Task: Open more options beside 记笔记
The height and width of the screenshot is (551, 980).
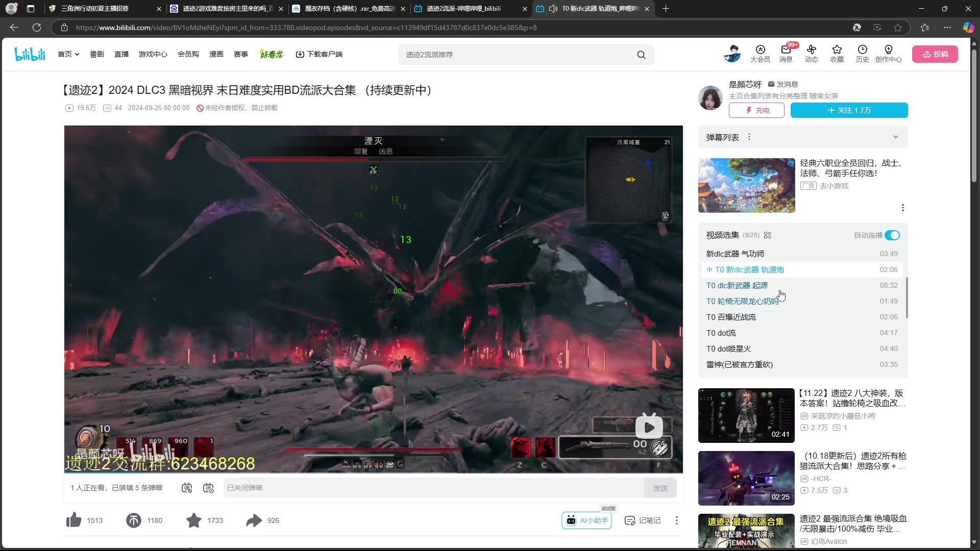Action: coord(677,520)
